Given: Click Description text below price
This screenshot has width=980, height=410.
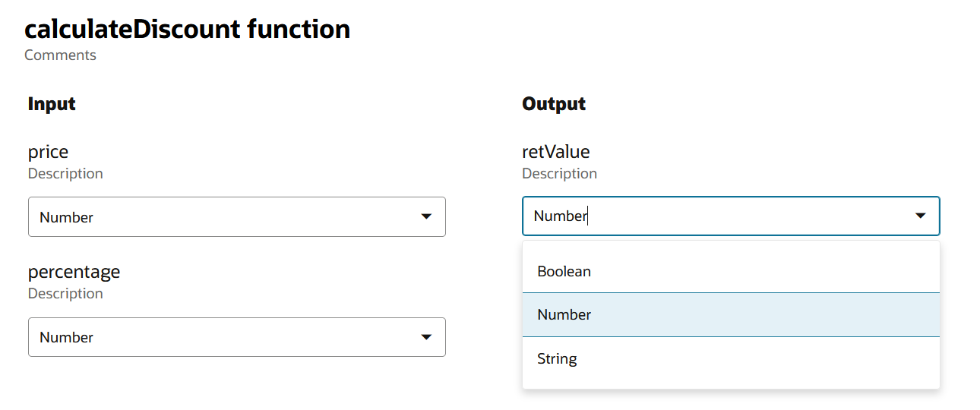Looking at the screenshot, I should (65, 174).
